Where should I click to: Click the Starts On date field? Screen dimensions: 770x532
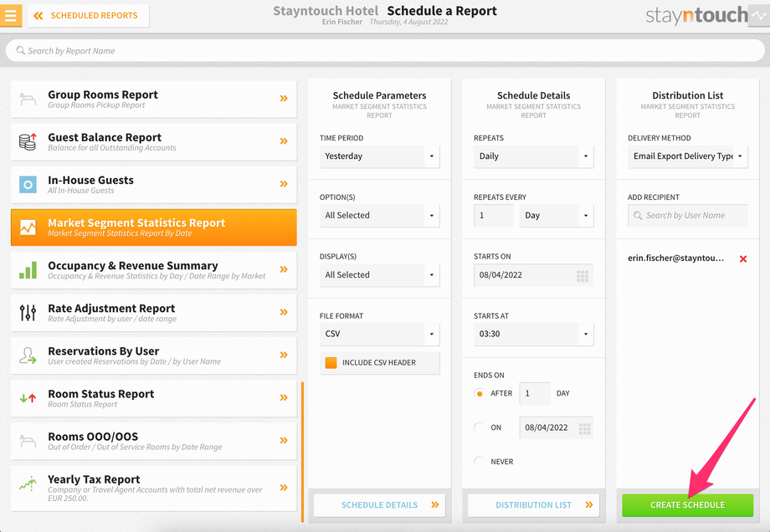(x=534, y=275)
